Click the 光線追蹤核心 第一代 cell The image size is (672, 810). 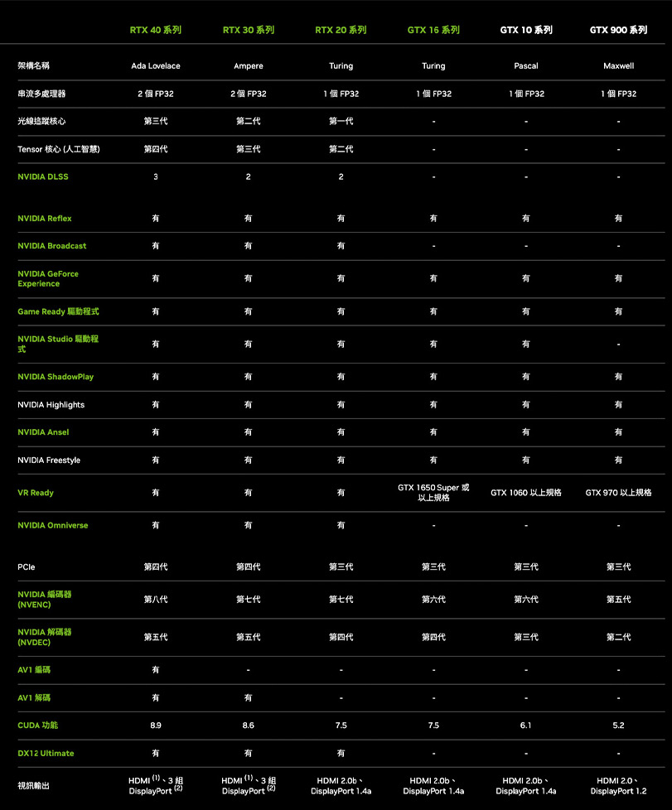click(x=341, y=121)
